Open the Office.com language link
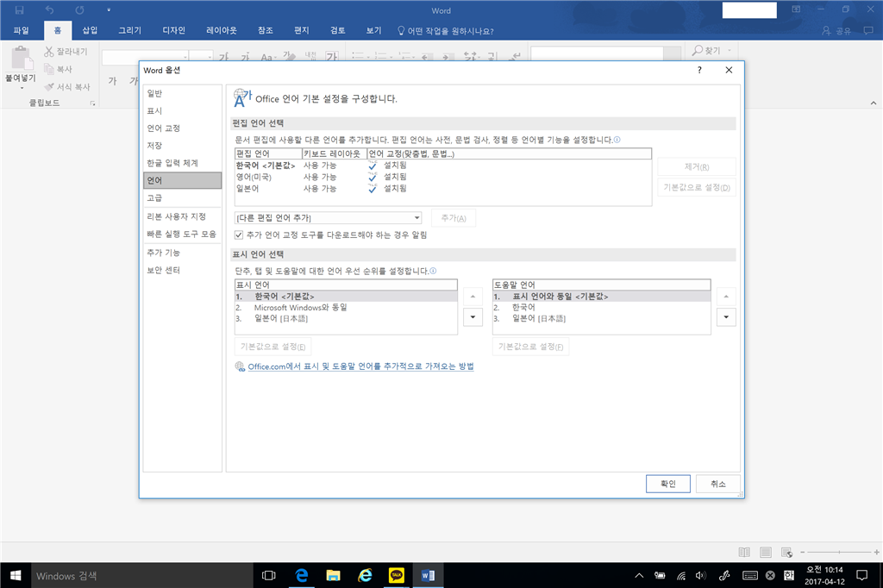The image size is (883, 588). 360,366
